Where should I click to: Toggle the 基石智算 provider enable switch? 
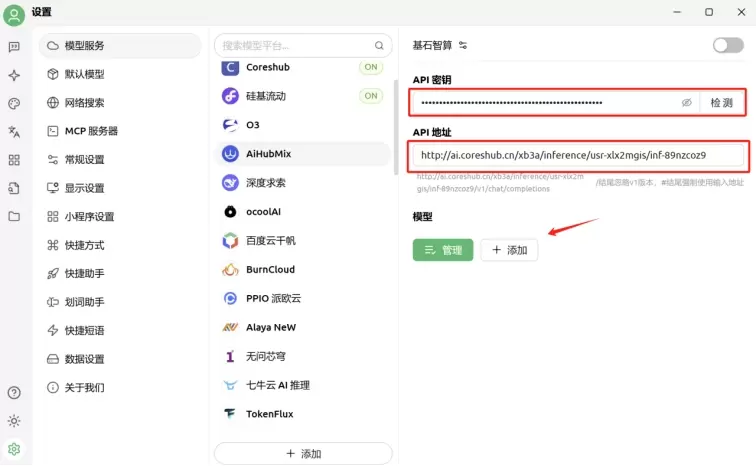(727, 45)
